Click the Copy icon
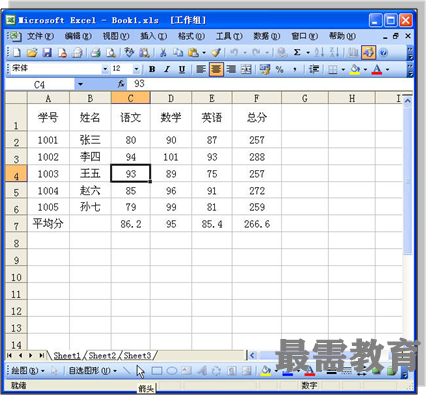 pos(178,52)
